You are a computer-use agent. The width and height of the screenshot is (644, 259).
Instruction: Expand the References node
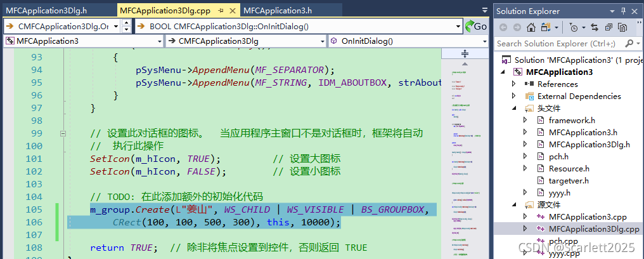(514, 84)
